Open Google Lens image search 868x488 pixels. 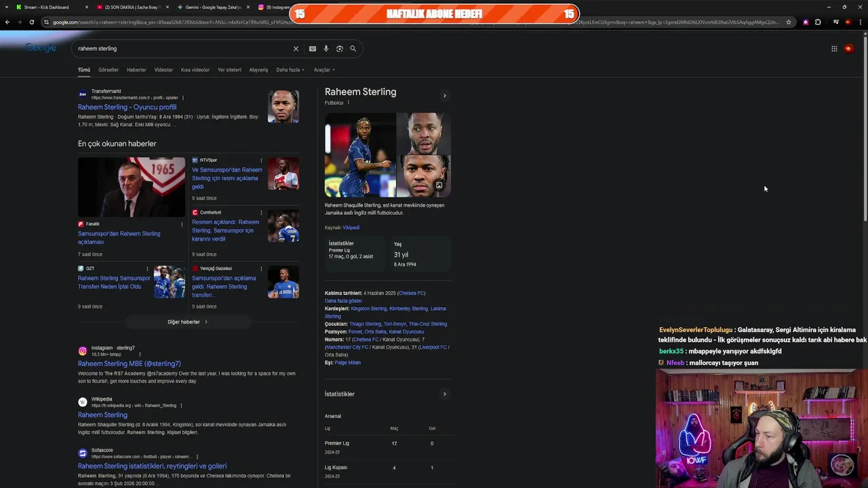(x=340, y=49)
